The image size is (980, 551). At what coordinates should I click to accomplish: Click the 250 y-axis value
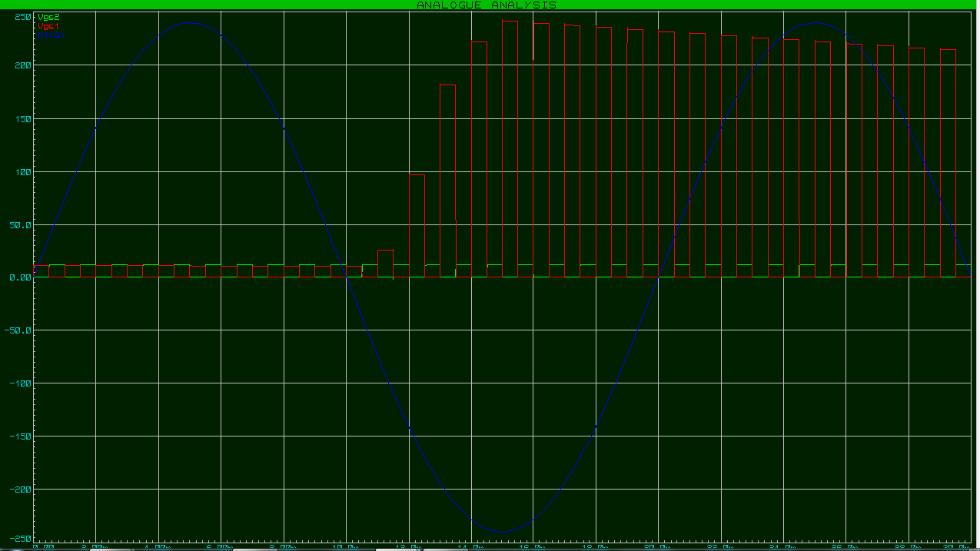coord(22,17)
